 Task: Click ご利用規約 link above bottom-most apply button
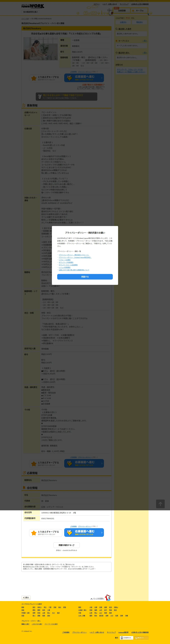73,526
